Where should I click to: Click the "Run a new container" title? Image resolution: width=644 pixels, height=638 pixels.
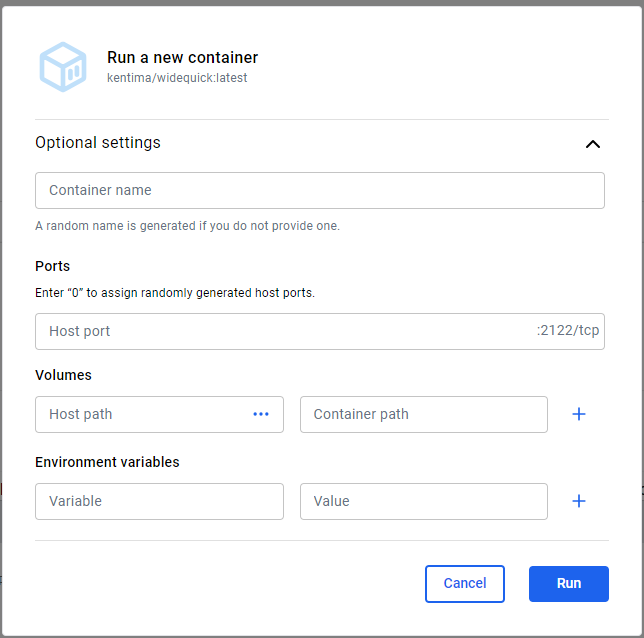182,58
